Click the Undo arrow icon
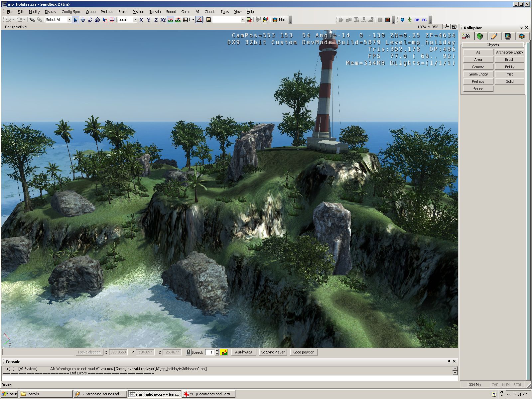 click(x=8, y=20)
